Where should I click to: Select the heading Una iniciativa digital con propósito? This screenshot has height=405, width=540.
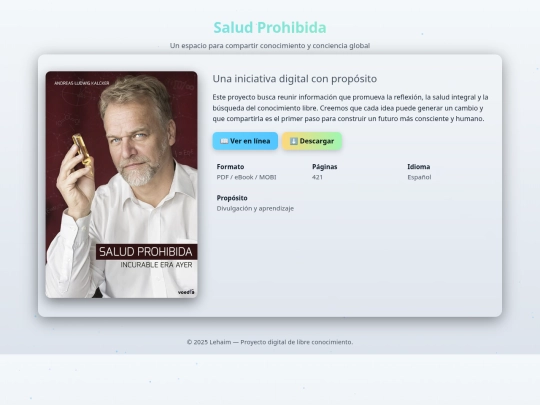pos(295,79)
